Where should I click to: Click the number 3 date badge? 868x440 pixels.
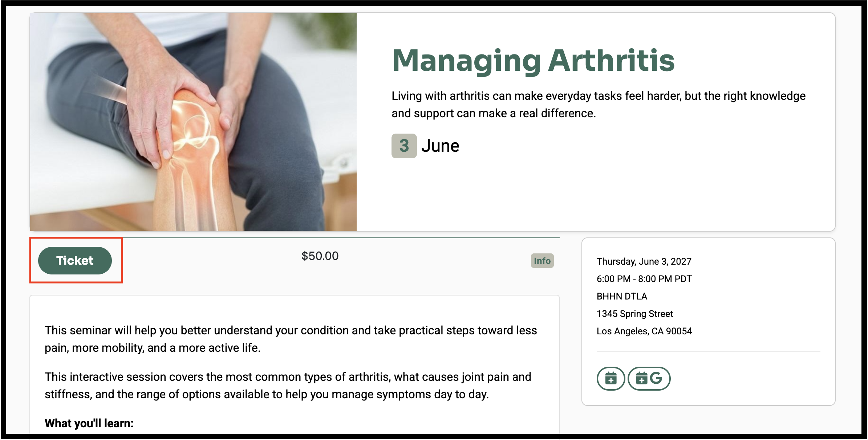point(404,146)
